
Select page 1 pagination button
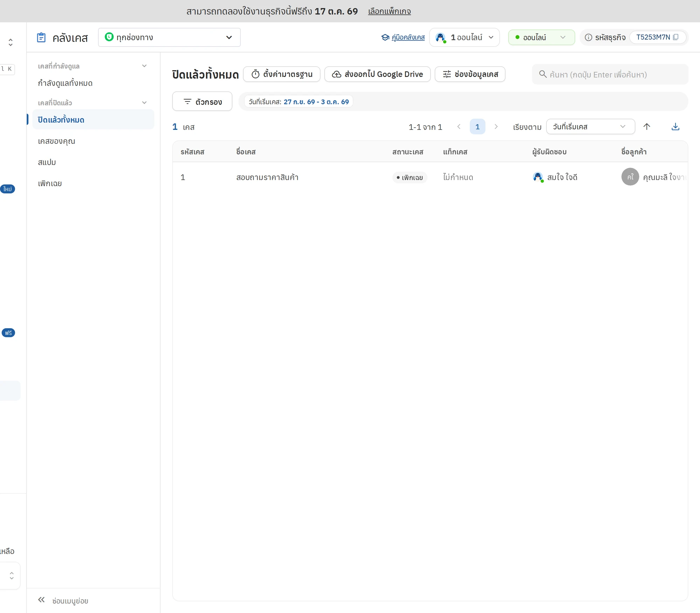[477, 127]
